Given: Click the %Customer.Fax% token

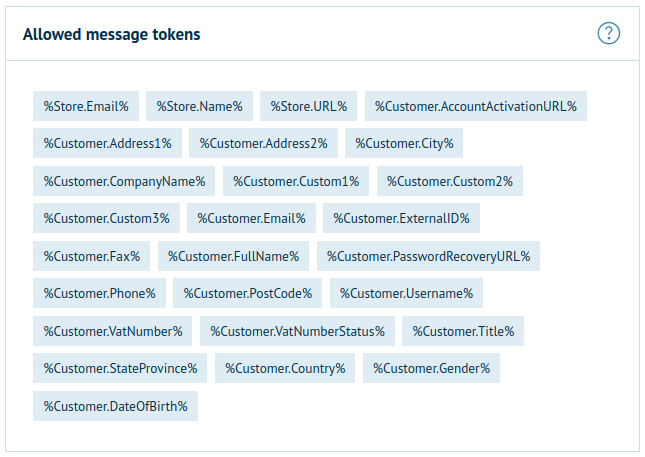Looking at the screenshot, I should coord(91,256).
